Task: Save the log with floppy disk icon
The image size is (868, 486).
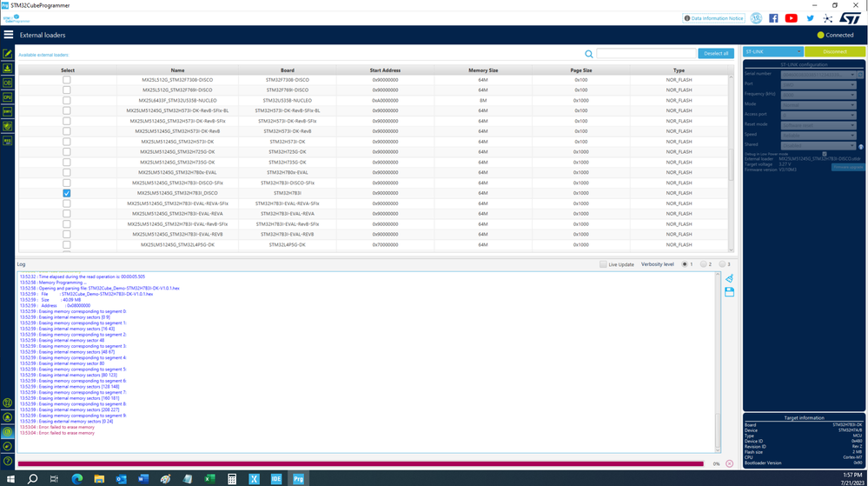Action: 729,292
